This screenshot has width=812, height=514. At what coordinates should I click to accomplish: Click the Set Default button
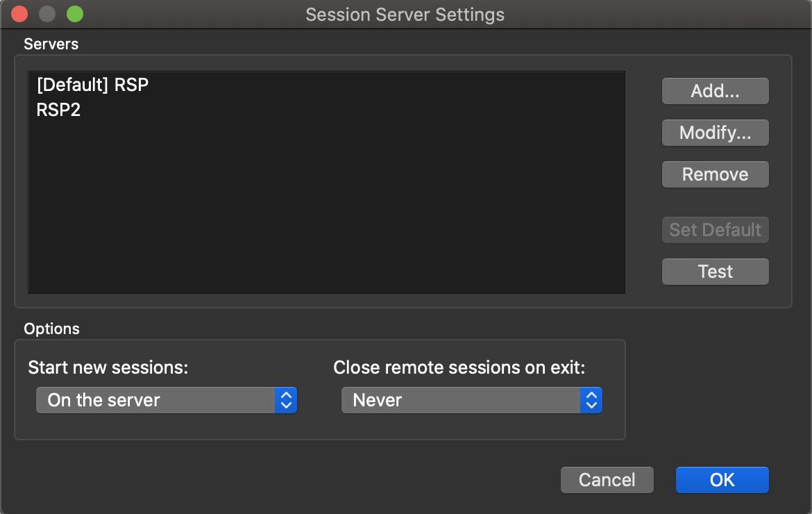[715, 230]
